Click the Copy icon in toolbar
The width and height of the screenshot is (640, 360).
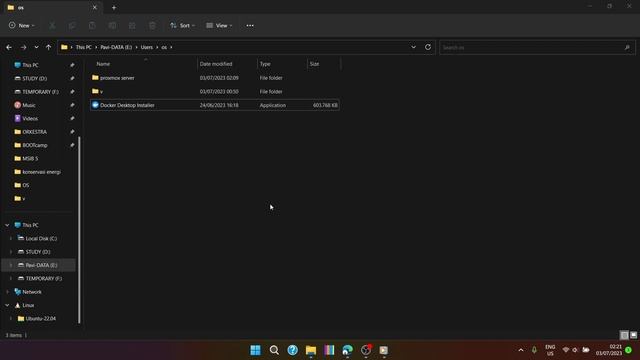[72, 25]
